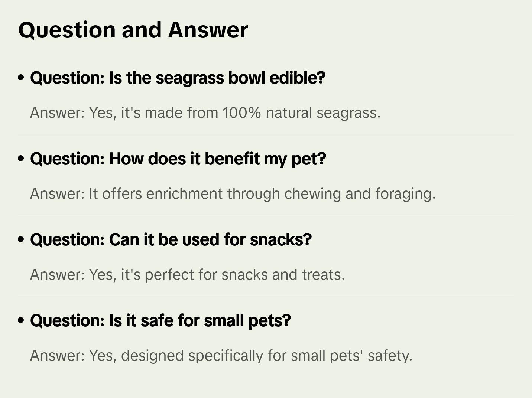Click the "100%" text in the first answer

click(x=241, y=113)
